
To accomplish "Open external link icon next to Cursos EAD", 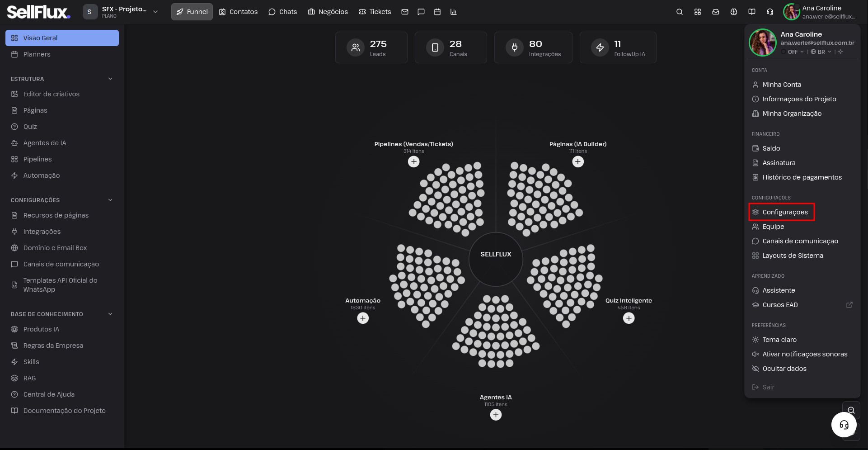I will [849, 305].
